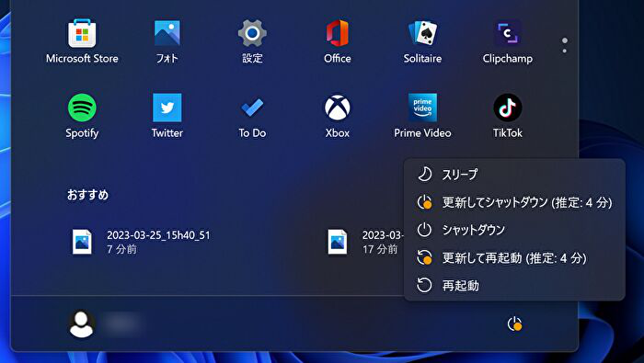Screen dimensions: 644x363
Task: Choose 更新してシャットダウン option
Action: pyautogui.click(x=514, y=202)
